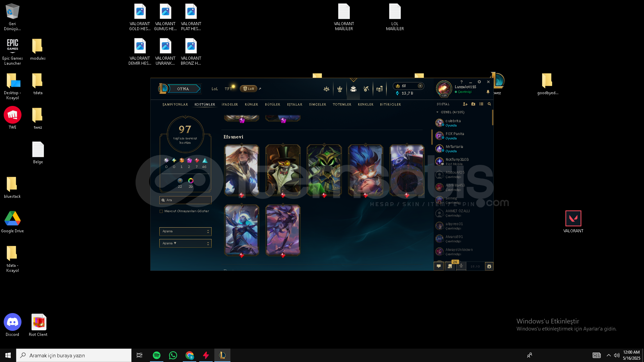The height and width of the screenshot is (362, 644).
Task: Select the KOSTÜMLER tab
Action: pyautogui.click(x=205, y=105)
